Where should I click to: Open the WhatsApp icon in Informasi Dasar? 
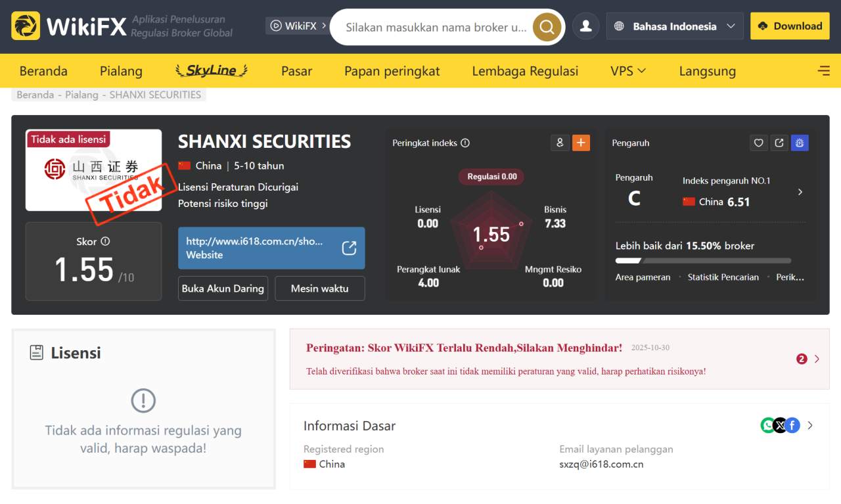click(x=767, y=425)
